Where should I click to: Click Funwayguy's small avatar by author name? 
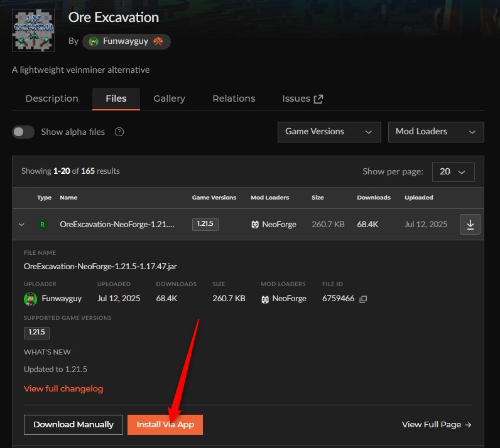(94, 41)
